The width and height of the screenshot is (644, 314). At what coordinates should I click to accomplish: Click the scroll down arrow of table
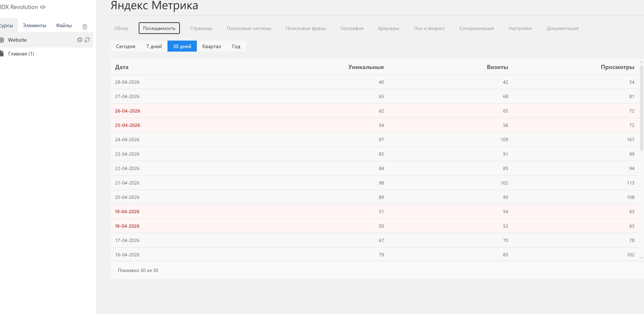click(641, 258)
